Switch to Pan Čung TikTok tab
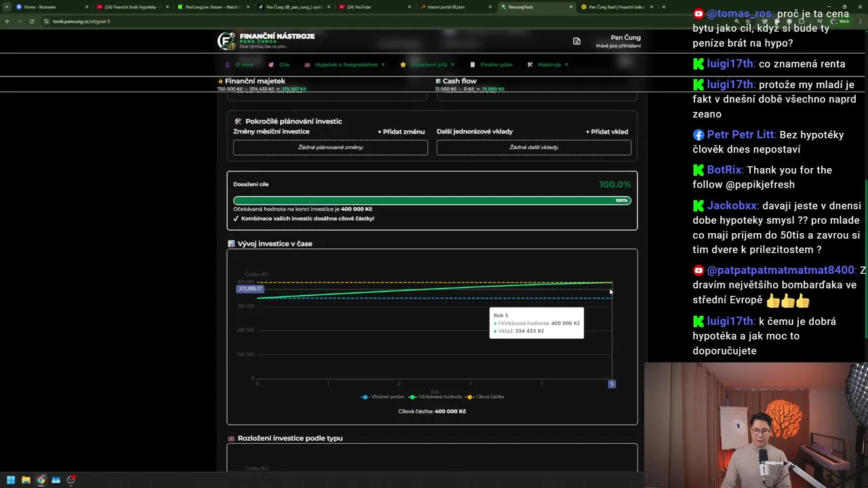868x488 pixels. pyautogui.click(x=294, y=7)
